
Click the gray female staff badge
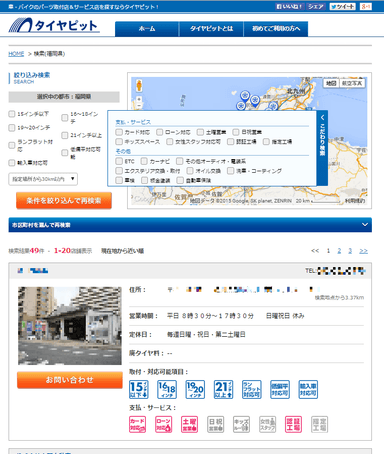[267, 424]
